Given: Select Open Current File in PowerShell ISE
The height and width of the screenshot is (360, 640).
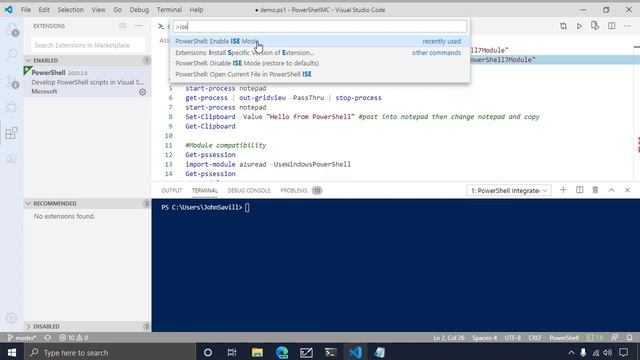Looking at the screenshot, I should click(x=320, y=74).
